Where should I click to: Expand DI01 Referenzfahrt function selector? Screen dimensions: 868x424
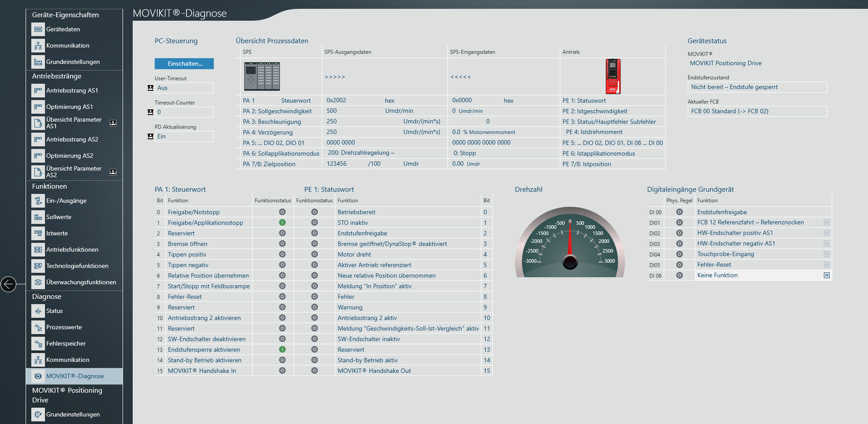[827, 222]
